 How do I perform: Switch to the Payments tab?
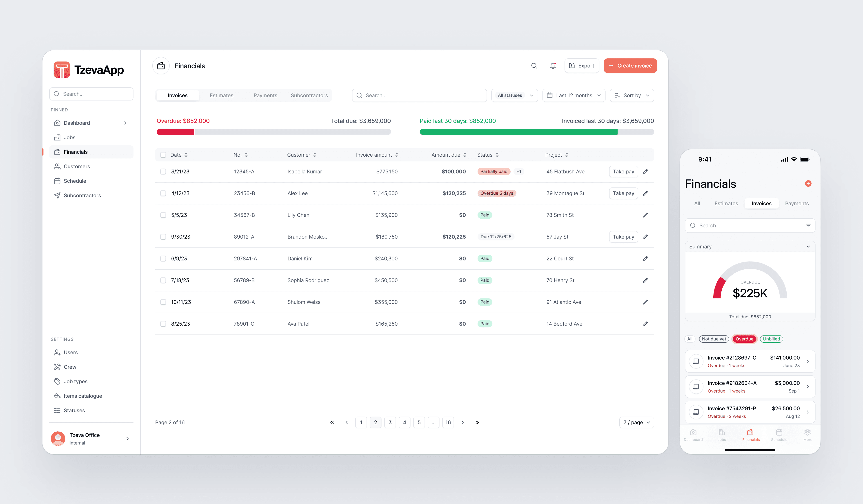[265, 95]
